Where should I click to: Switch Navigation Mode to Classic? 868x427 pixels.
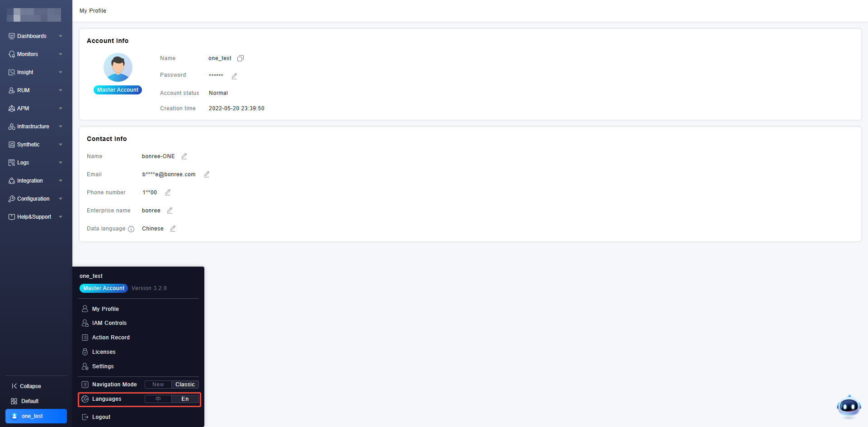tap(185, 385)
